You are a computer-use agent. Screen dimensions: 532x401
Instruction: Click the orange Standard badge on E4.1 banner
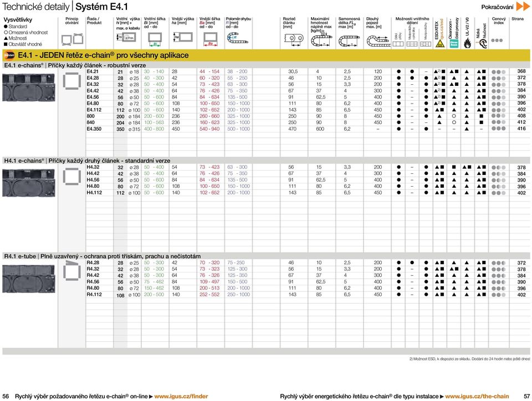pos(9,55)
